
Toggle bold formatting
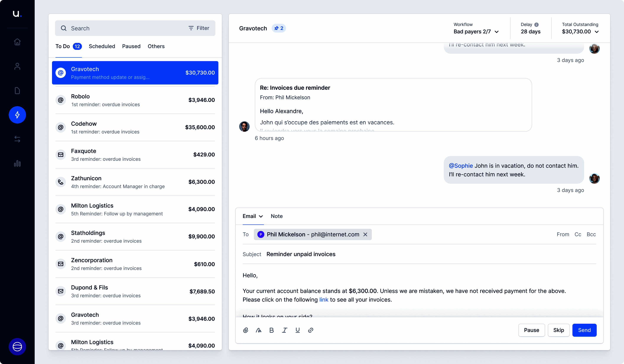[x=271, y=330]
